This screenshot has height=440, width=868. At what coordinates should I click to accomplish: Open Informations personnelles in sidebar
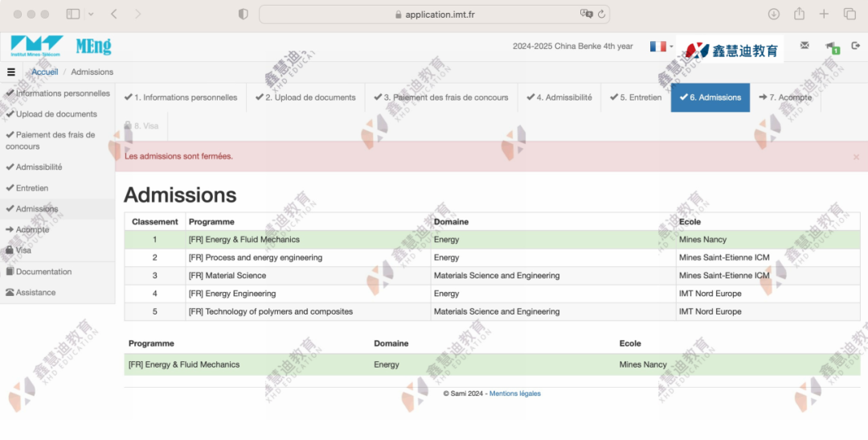[58, 93]
